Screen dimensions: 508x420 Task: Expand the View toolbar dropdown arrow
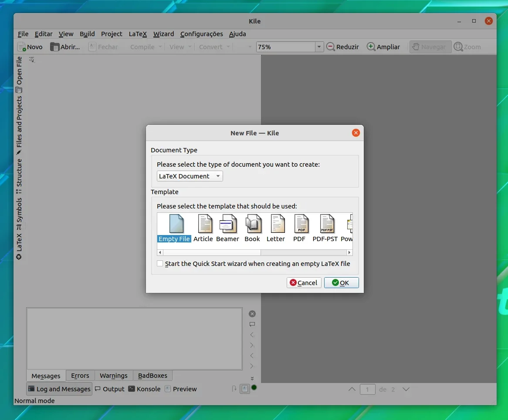190,47
